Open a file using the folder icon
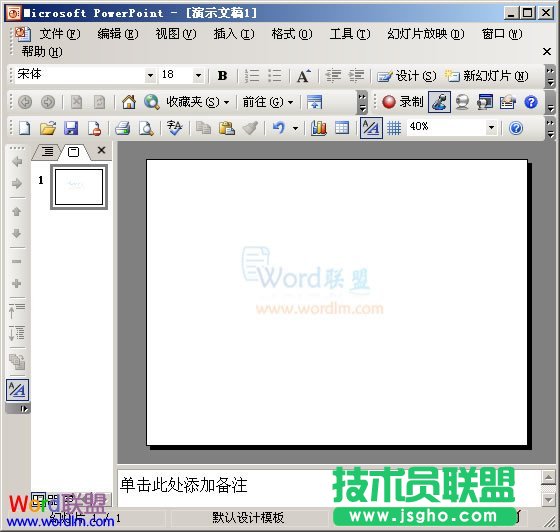Viewport: 560px width, 532px height. [48, 128]
